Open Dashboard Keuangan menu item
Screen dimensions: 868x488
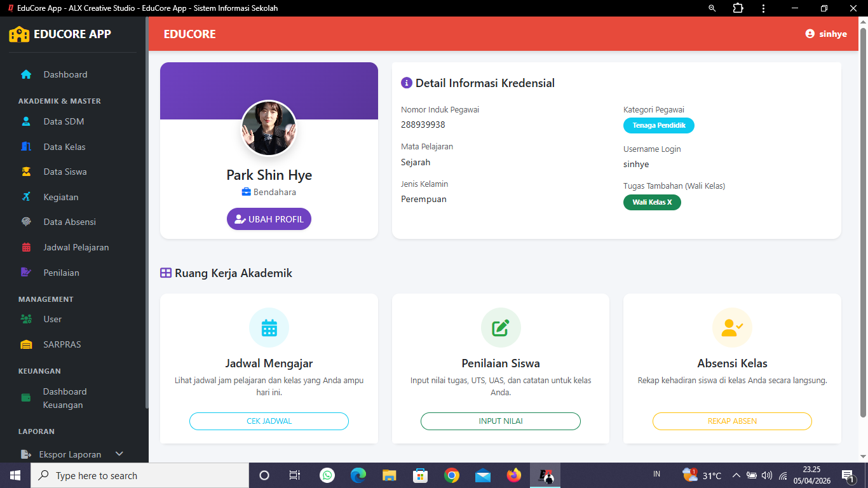click(x=64, y=398)
